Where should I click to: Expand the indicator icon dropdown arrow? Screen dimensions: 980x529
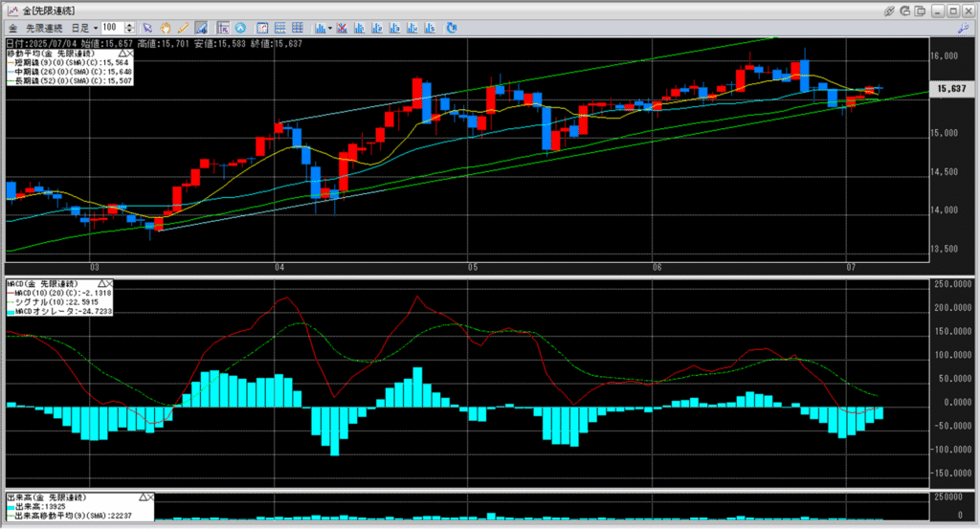point(329,28)
